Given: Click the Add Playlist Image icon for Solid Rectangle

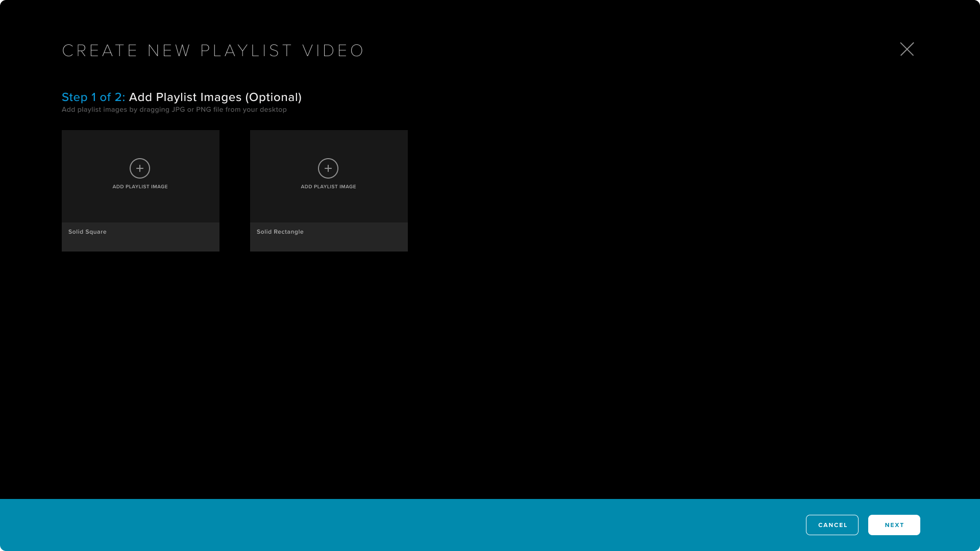Looking at the screenshot, I should click(329, 168).
